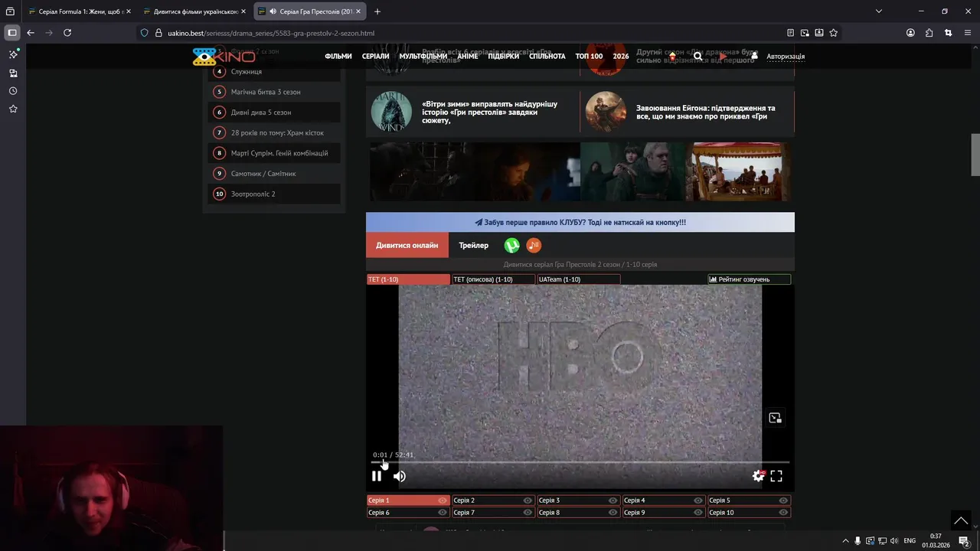This screenshot has width=980, height=551.
Task: Show site information shield icon
Action: point(144,33)
